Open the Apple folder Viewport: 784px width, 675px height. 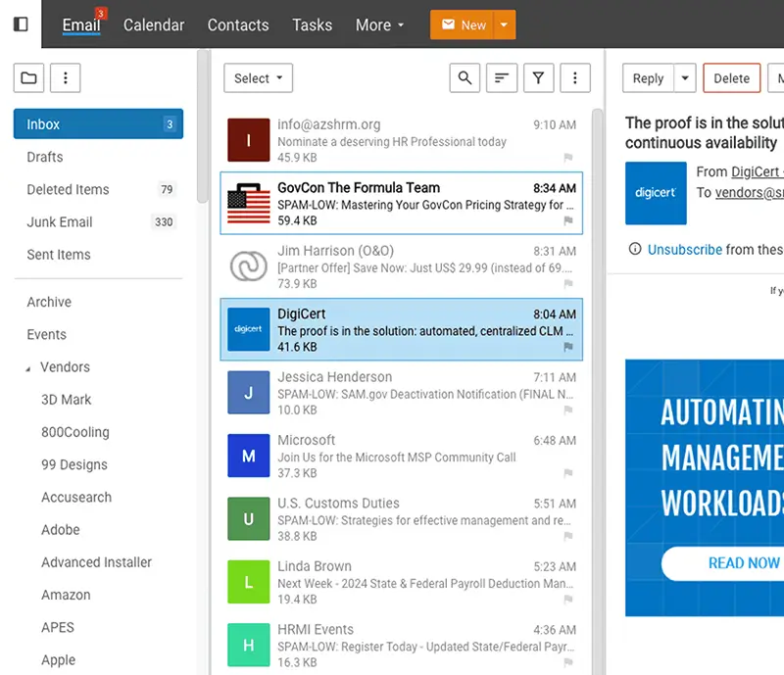click(59, 660)
